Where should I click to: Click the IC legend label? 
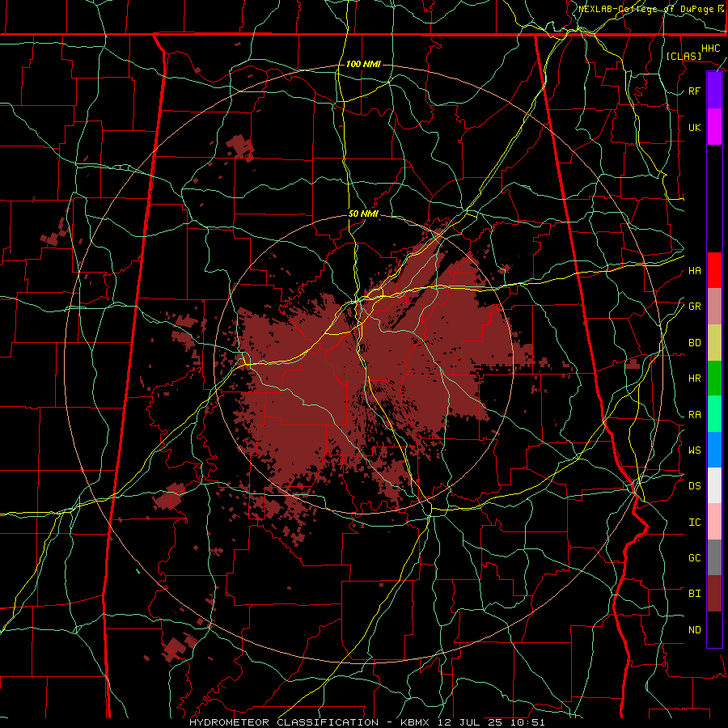coord(694,523)
